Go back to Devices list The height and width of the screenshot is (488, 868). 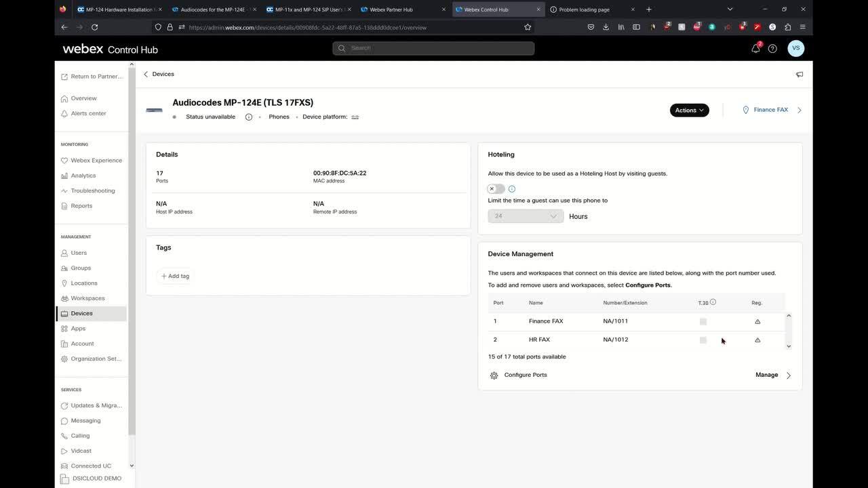click(x=159, y=74)
